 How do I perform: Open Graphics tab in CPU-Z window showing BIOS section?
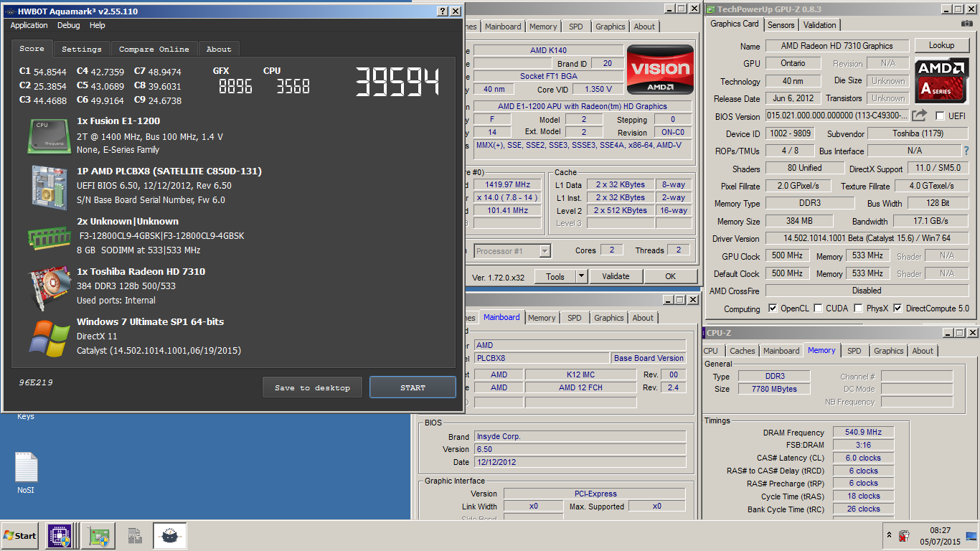(609, 318)
